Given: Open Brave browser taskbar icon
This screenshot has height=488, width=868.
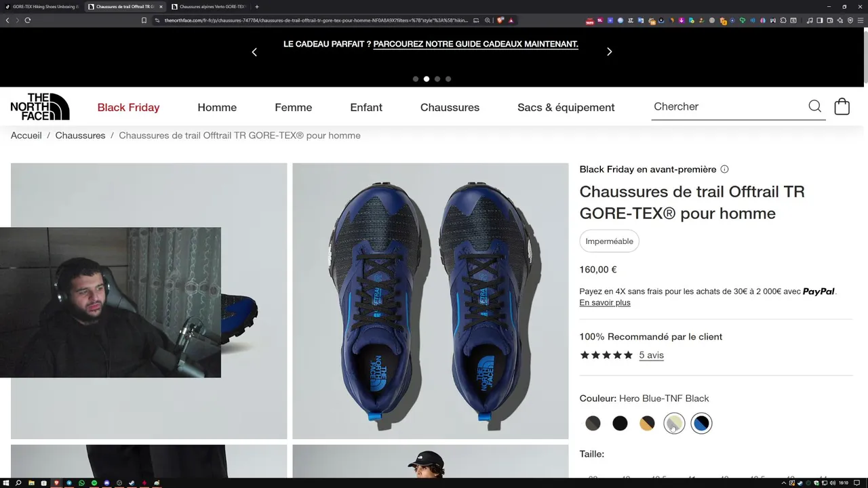Looking at the screenshot, I should tap(56, 483).
